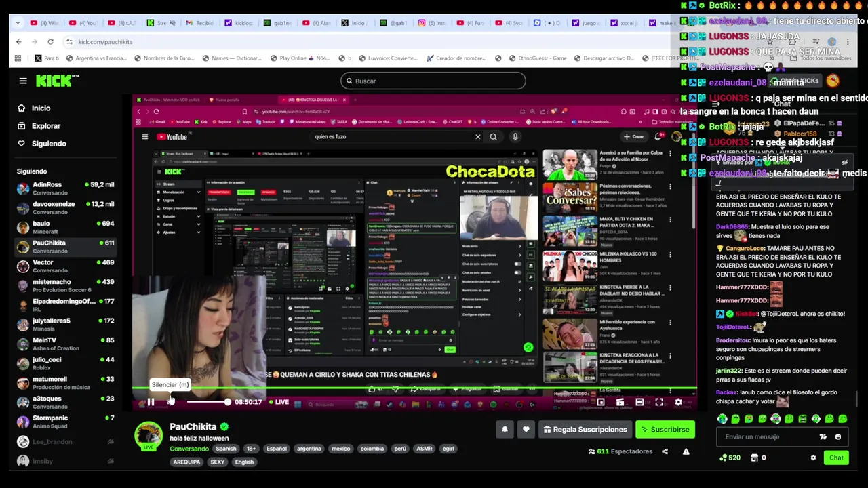868x488 pixels.
Task: Follow channel with heart button
Action: pyautogui.click(x=526, y=429)
